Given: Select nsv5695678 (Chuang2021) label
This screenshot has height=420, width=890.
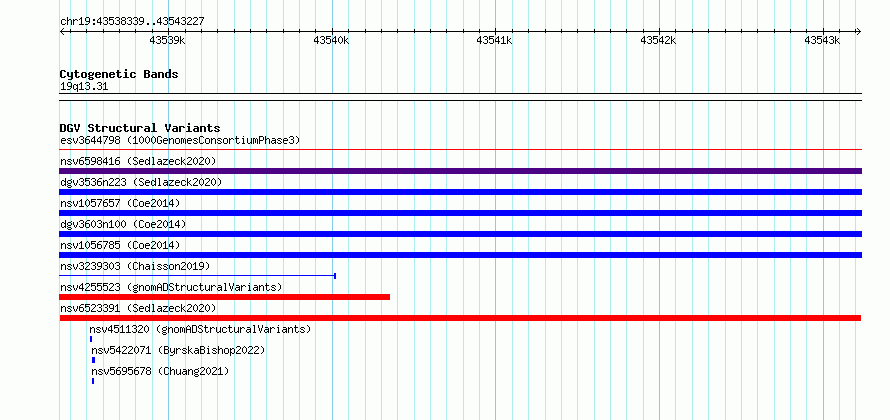Looking at the screenshot, I should pyautogui.click(x=160, y=371).
